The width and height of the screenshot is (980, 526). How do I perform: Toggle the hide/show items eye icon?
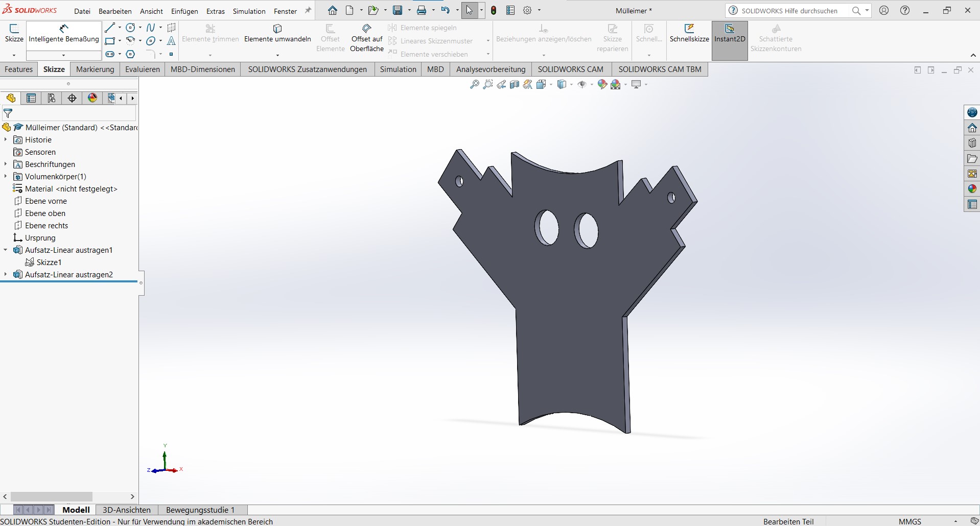coord(581,85)
